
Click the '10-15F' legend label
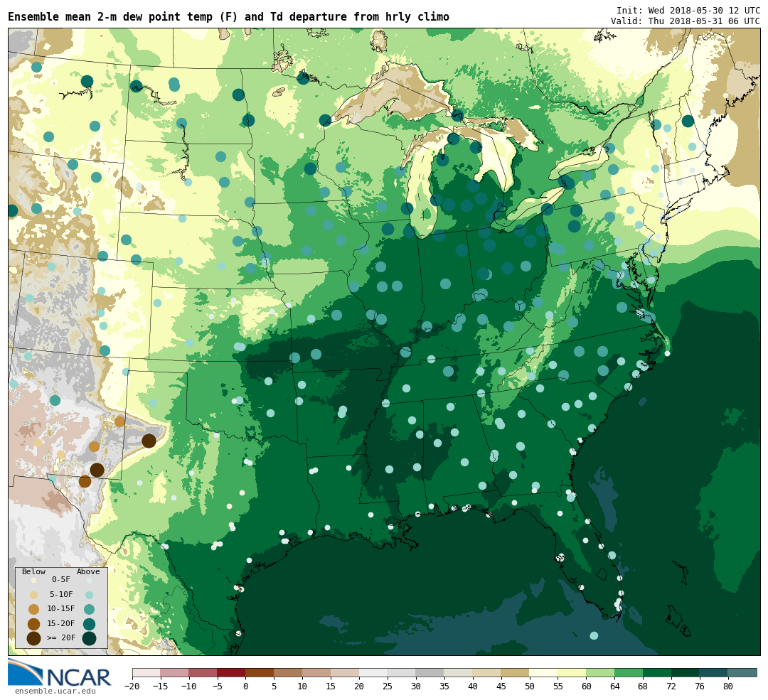(x=61, y=609)
